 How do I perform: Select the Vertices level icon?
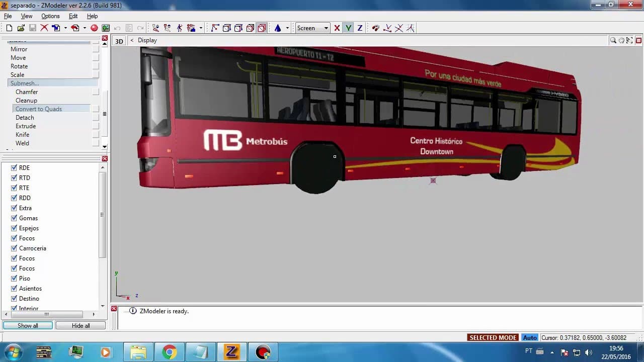click(215, 28)
